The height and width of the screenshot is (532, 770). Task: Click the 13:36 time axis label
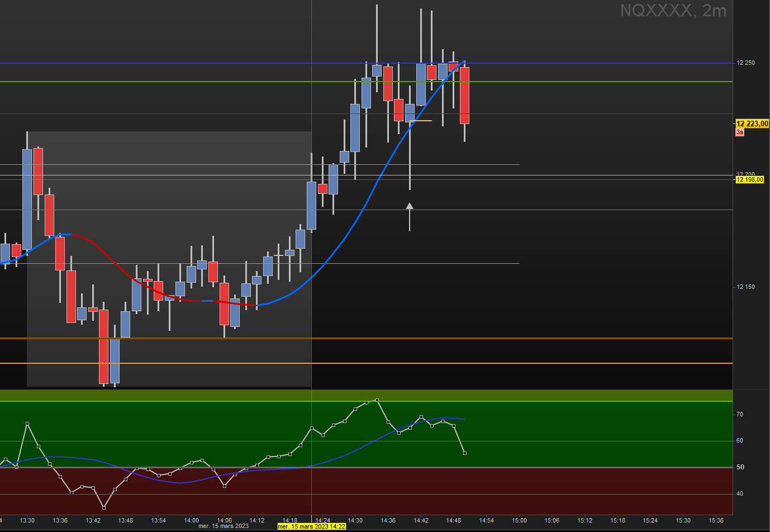point(60,520)
